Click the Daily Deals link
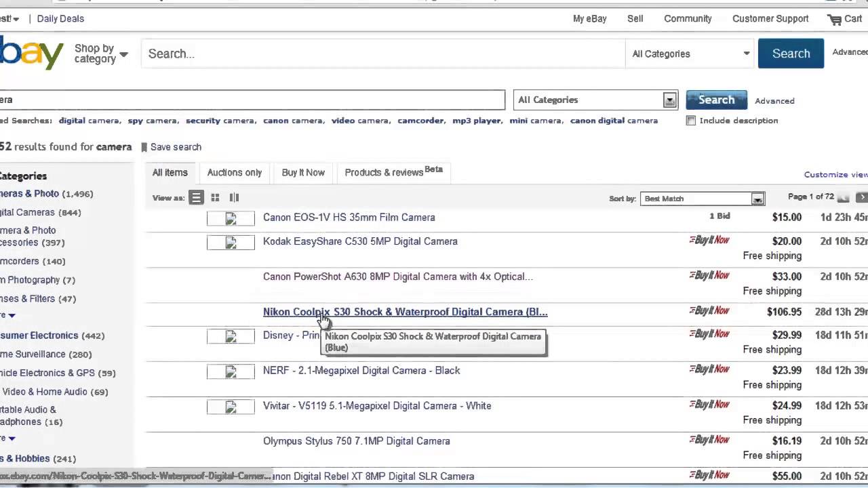868x488 pixels. (x=60, y=19)
